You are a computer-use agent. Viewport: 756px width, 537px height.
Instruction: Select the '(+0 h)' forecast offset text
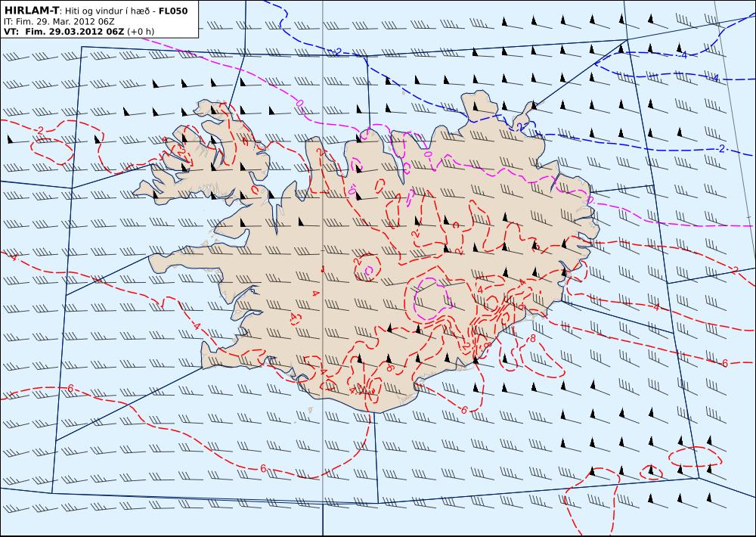click(x=141, y=32)
